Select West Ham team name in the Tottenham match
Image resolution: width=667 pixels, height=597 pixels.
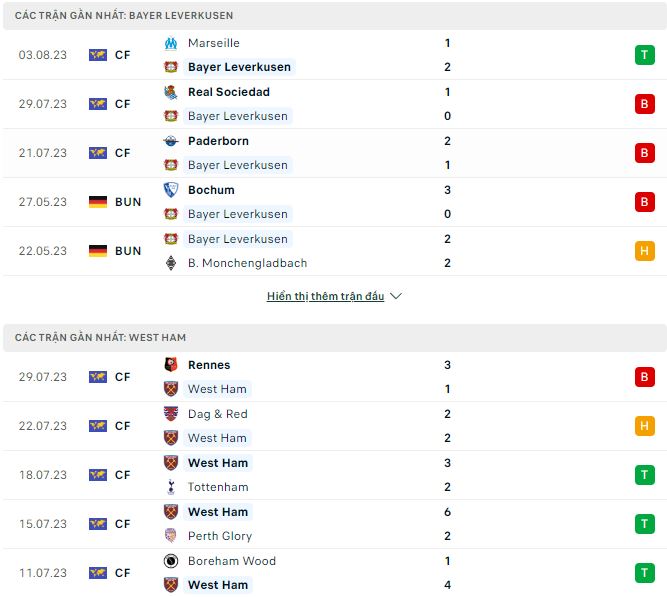[218, 463]
